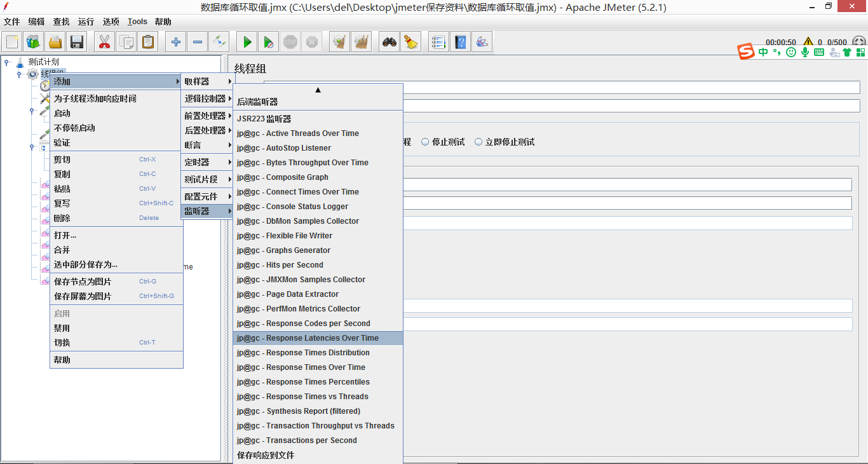
Task: Click the grey Shutdown X toolbar icon
Action: (x=312, y=43)
